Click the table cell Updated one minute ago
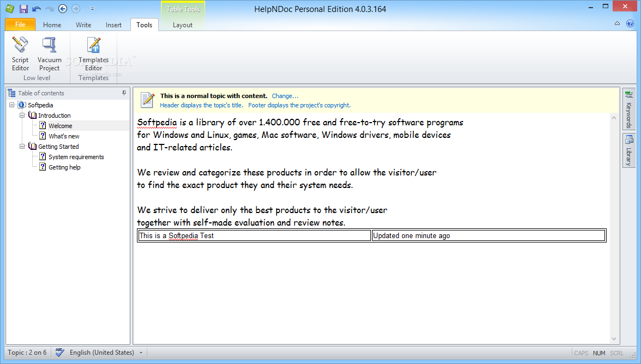Viewport: 641px width, 364px height. 488,236
